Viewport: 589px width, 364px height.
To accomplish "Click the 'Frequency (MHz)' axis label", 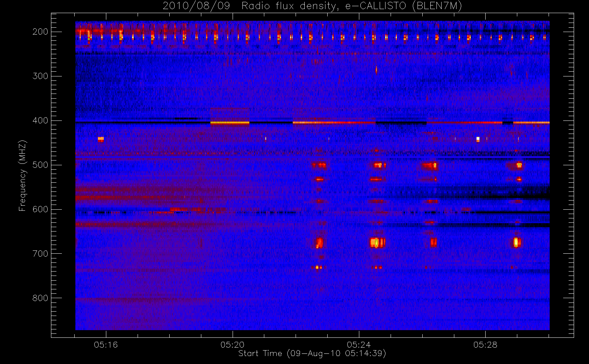I will (23, 175).
